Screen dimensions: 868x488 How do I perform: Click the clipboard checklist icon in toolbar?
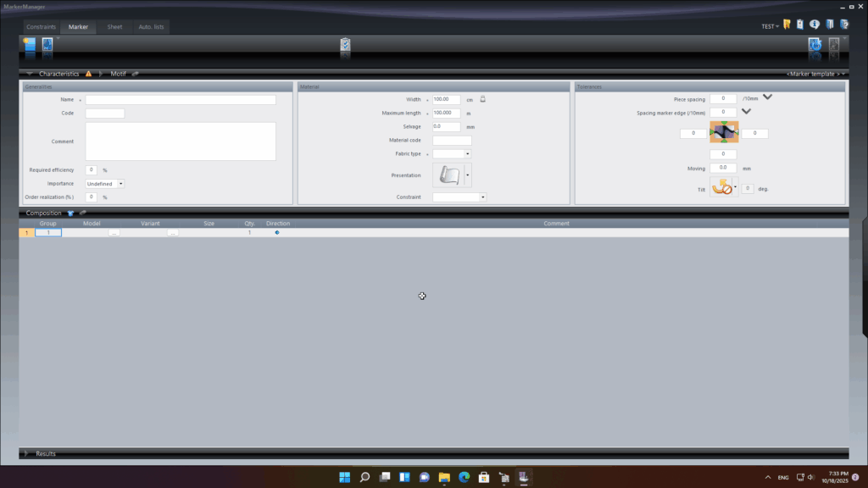point(345,45)
